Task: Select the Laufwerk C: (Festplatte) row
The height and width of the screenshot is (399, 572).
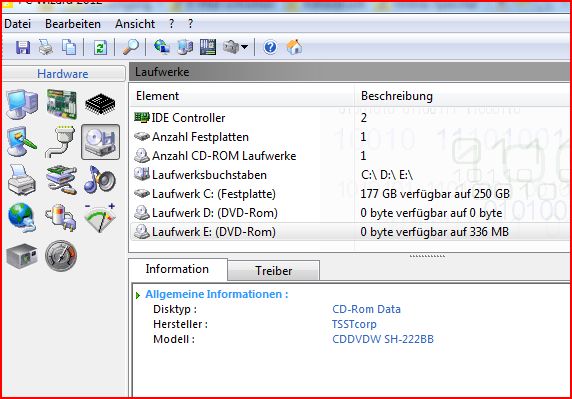Action: pyautogui.click(x=350, y=194)
